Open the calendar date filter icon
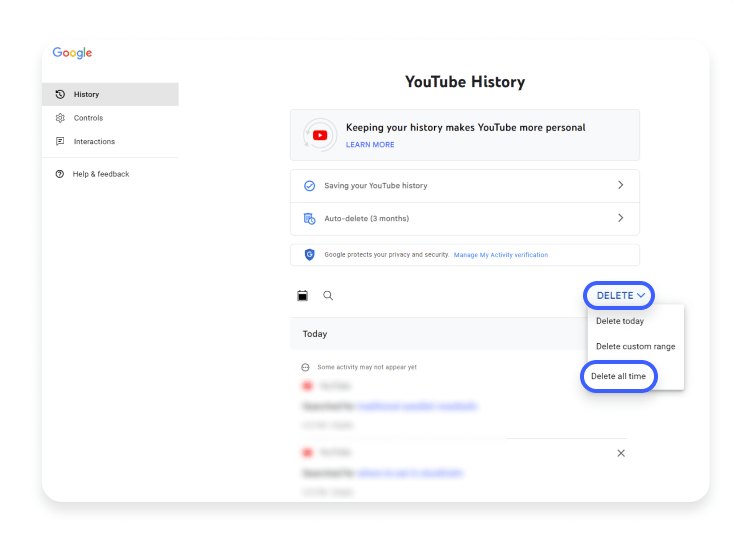This screenshot has width=751, height=542. 303,295
